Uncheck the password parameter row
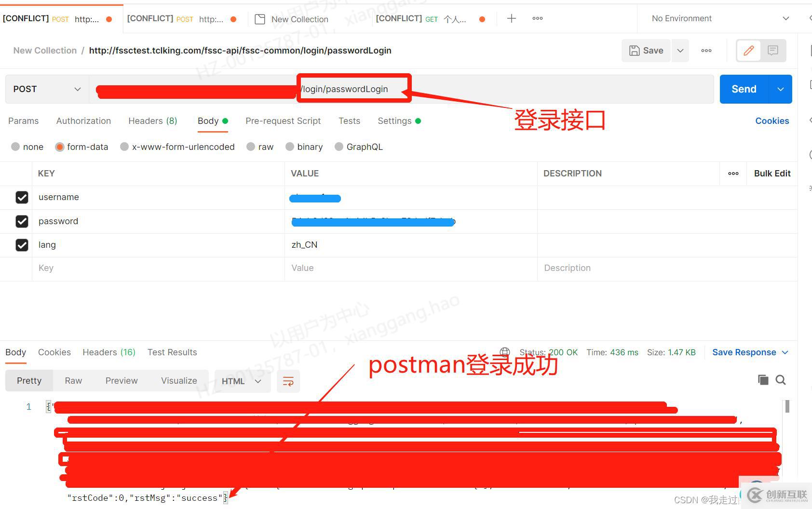The height and width of the screenshot is (509, 812). pos(22,221)
